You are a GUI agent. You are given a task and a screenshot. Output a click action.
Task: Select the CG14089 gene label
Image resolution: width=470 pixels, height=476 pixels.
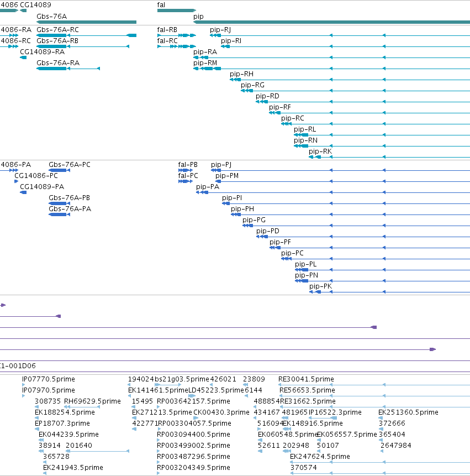click(35, 5)
